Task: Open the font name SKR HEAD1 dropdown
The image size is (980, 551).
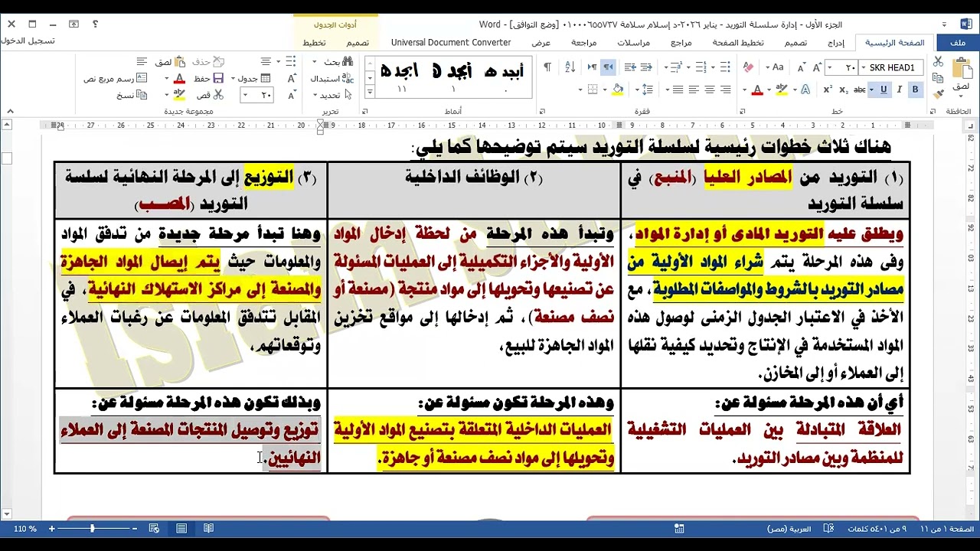Action: tap(863, 67)
